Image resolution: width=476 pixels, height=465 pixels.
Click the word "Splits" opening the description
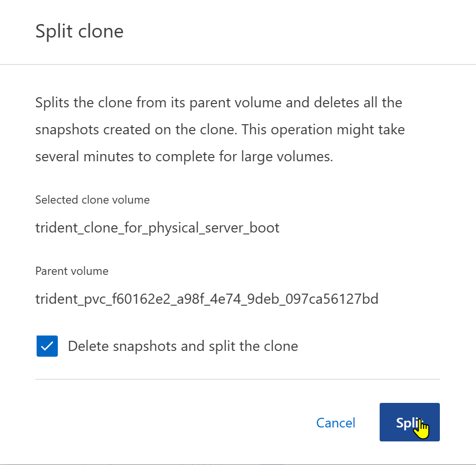(53, 103)
